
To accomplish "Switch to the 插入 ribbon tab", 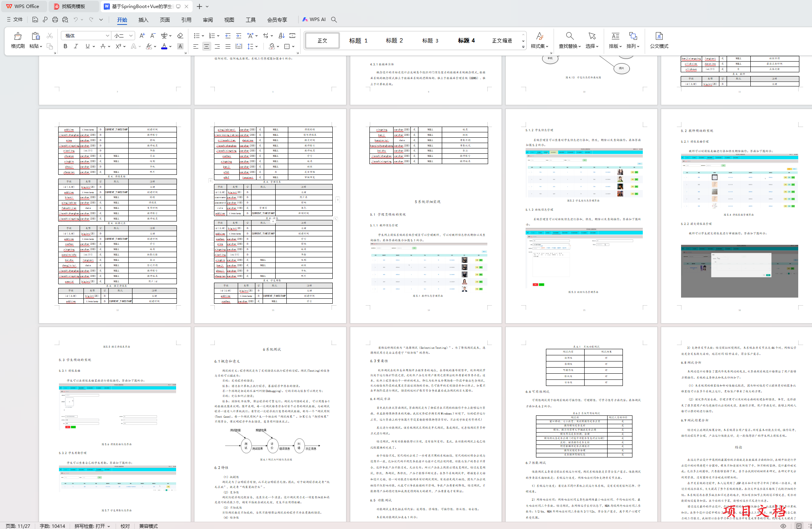I will point(143,20).
